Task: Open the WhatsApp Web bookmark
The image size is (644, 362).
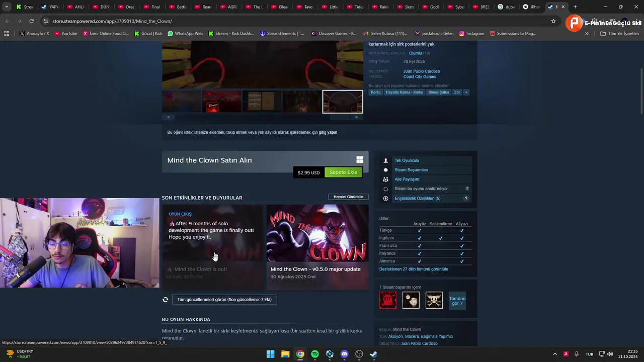Action: [x=185, y=34]
